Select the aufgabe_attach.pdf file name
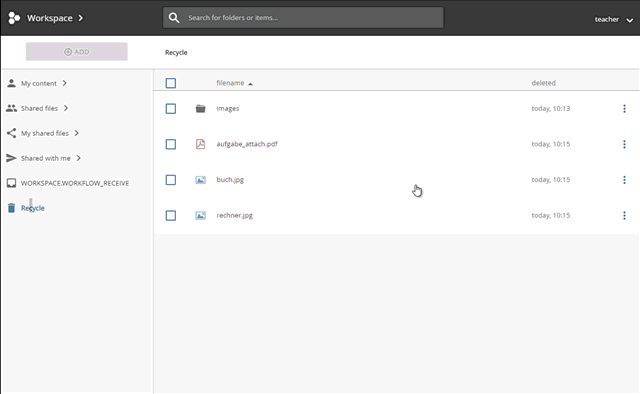Screen dimensions: 640x394 click(x=247, y=144)
